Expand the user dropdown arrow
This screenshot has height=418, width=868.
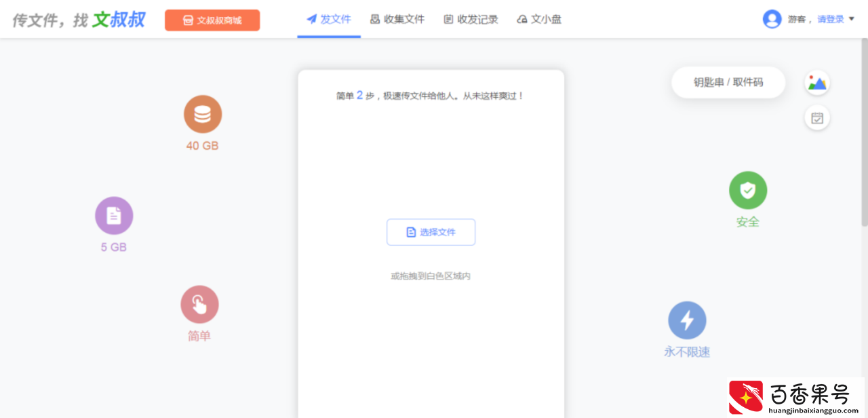[x=852, y=19]
